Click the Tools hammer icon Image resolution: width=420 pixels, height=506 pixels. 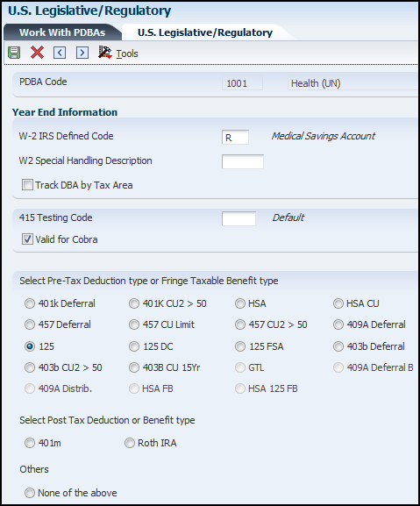pyautogui.click(x=105, y=53)
